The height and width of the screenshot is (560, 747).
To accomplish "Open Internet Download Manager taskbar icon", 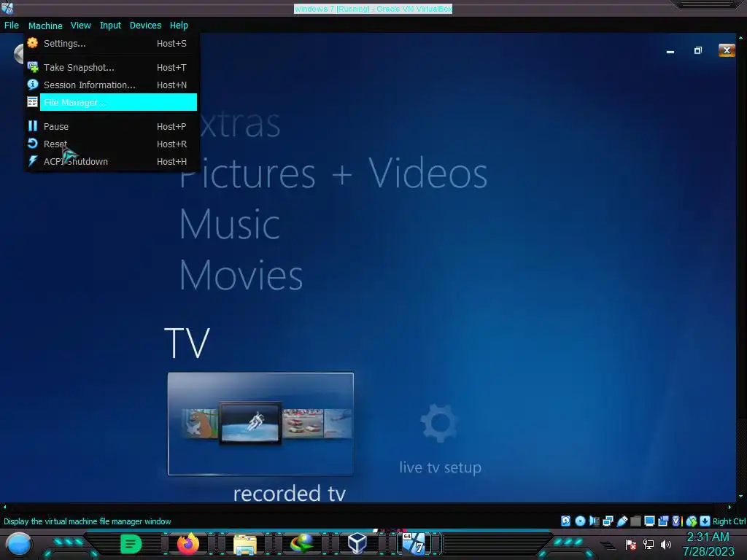I will [301, 544].
